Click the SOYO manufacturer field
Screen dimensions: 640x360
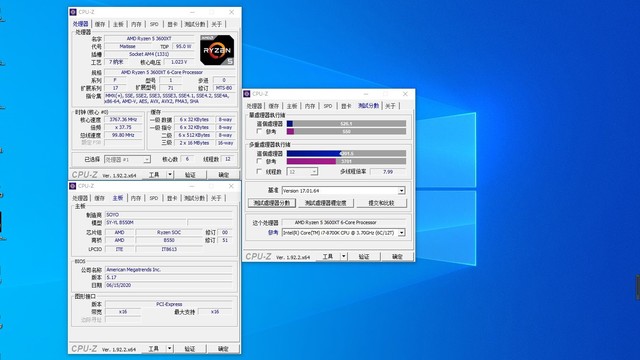169,214
